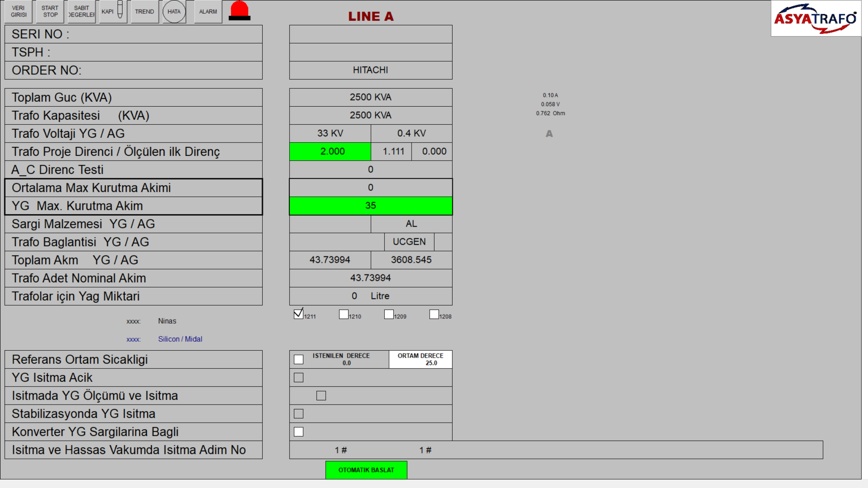The height and width of the screenshot is (488, 868).
Task: Toggle the ISTENILEN DERECE checkbox
Action: 298,359
